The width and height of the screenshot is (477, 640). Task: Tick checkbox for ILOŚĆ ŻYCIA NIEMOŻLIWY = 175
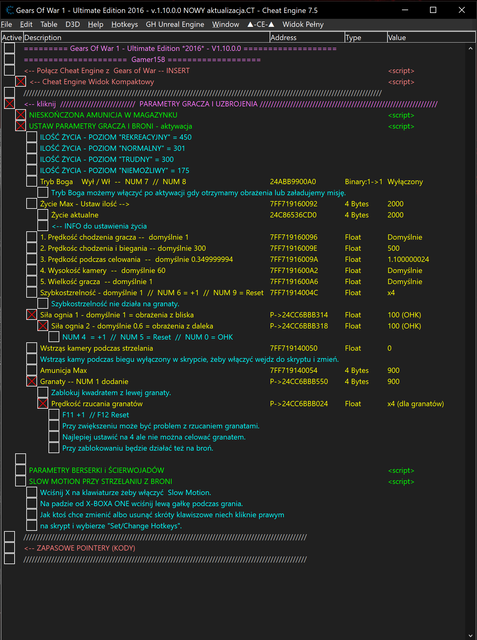pyautogui.click(x=31, y=171)
